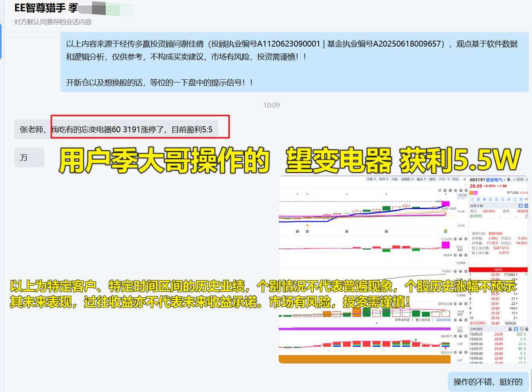Click the zoom-out minus icon above chart
The height and width of the screenshot is (392, 532).
(x=450, y=191)
